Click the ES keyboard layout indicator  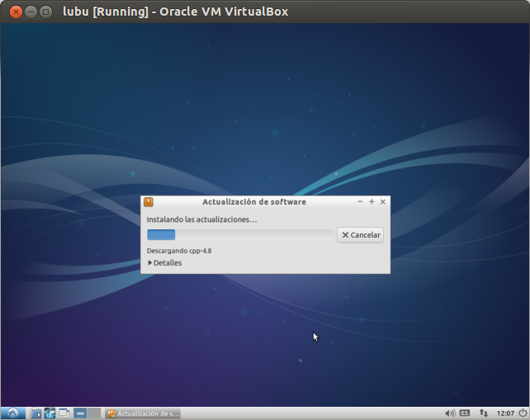(465, 413)
